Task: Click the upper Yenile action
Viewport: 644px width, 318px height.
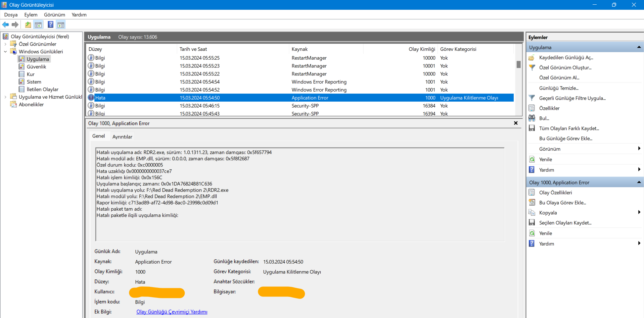Action: tap(546, 159)
